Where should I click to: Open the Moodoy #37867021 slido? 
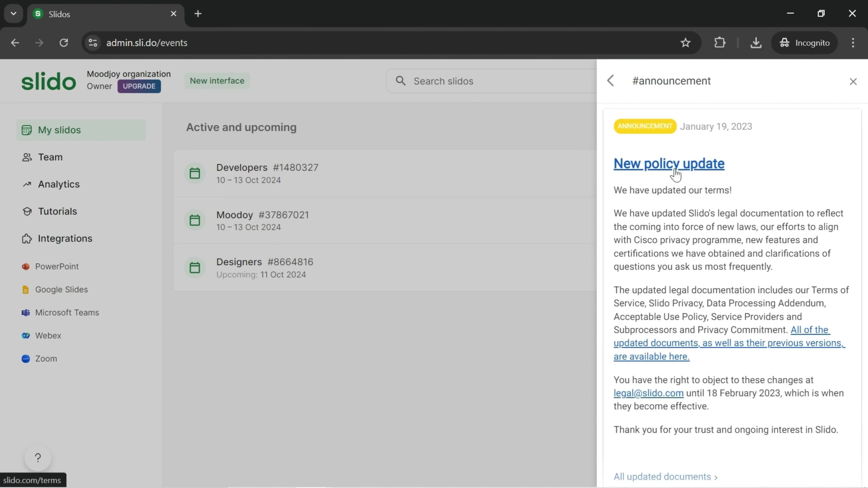coord(385,220)
